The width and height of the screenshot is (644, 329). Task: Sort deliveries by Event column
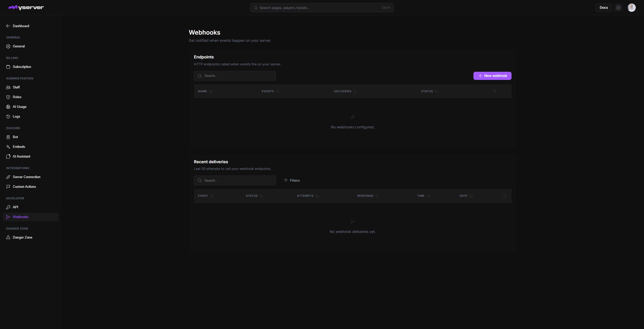tap(206, 196)
